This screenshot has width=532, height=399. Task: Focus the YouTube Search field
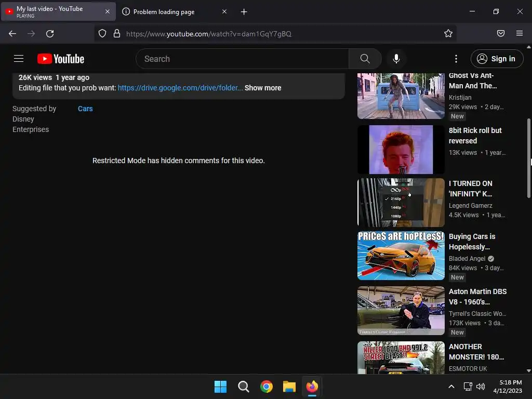click(242, 59)
